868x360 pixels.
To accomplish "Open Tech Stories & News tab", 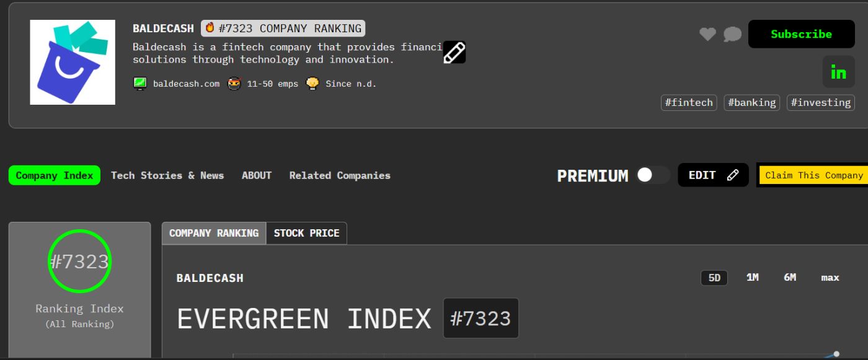I will click(167, 175).
